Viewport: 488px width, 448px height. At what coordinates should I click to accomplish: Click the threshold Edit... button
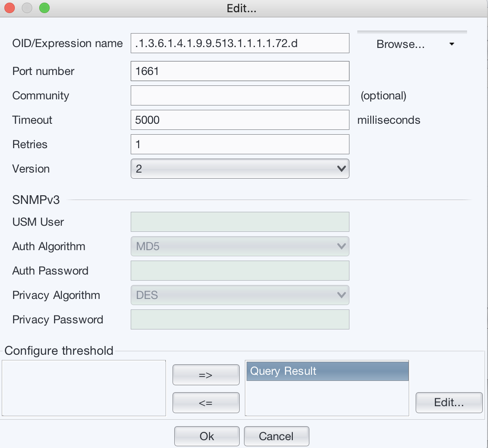pos(449,402)
